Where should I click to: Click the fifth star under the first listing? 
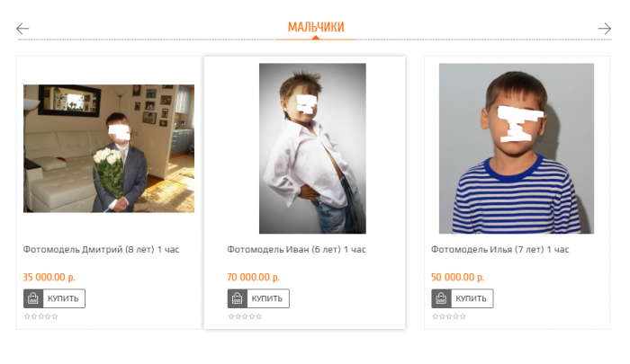tap(55, 316)
